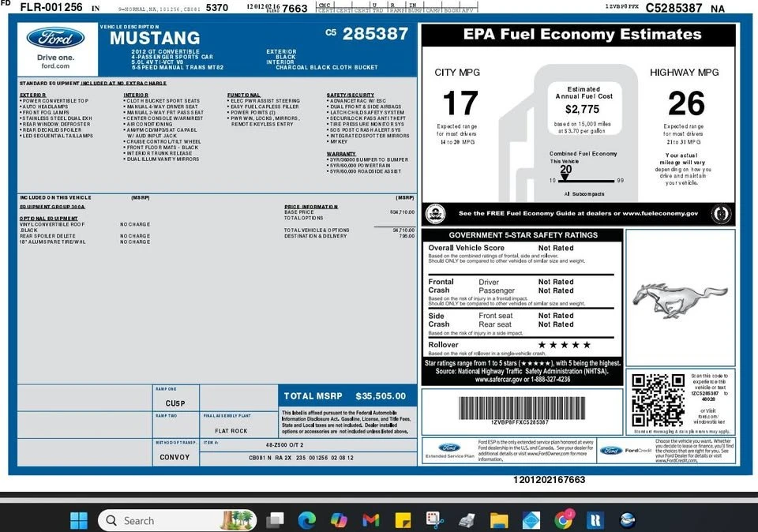This screenshot has height=532, width=758.
Task: Click the Ford Extended Service Plan logo
Action: (449, 451)
